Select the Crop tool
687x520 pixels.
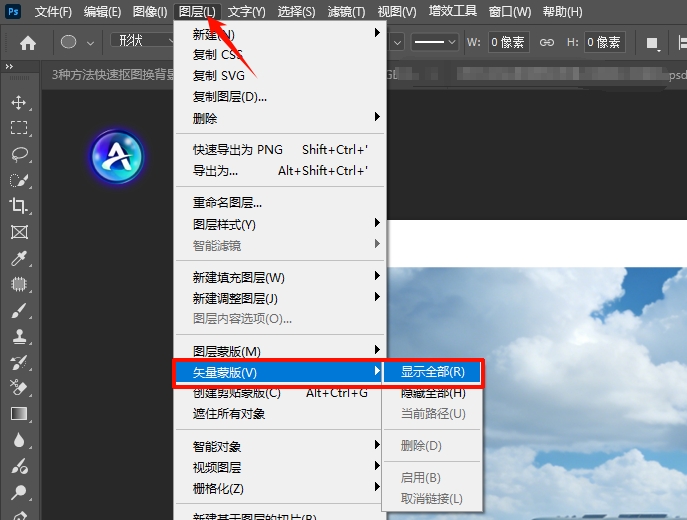tap(18, 205)
